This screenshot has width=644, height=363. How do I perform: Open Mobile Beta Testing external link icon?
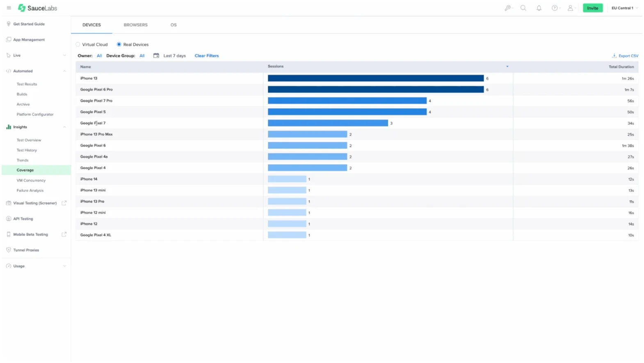[64, 234]
